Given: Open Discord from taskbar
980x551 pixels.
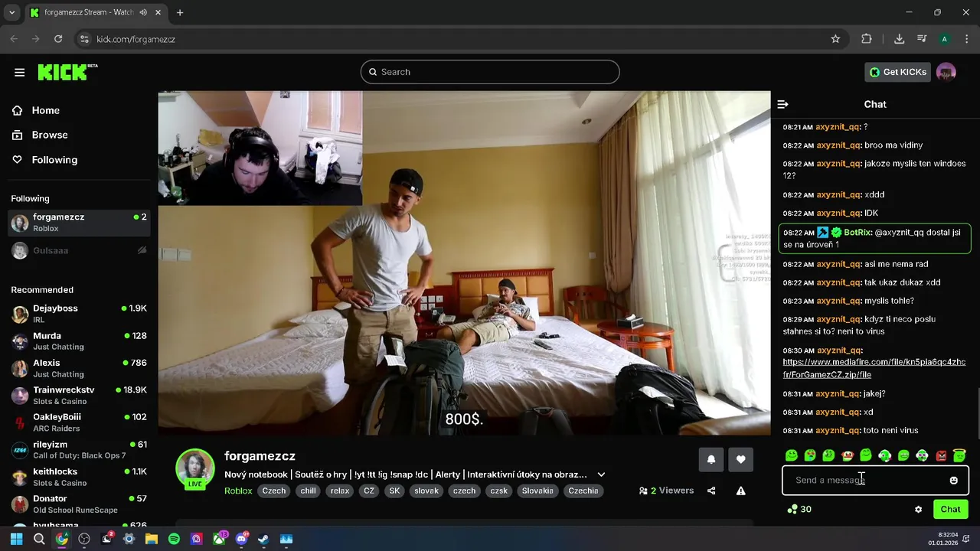Looking at the screenshot, I should coord(241,539).
